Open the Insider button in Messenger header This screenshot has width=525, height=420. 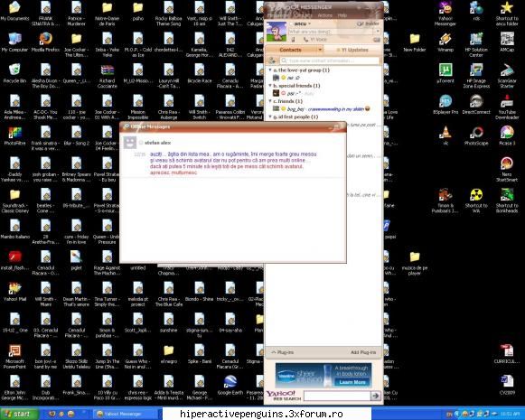[368, 23]
